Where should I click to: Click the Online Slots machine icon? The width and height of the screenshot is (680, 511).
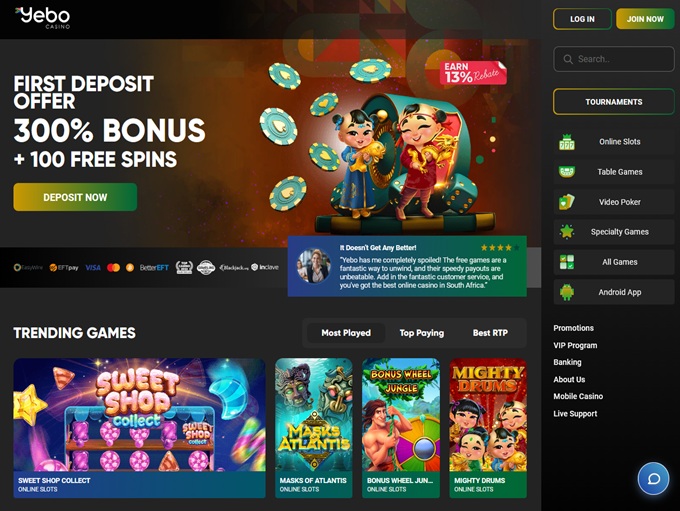(566, 142)
